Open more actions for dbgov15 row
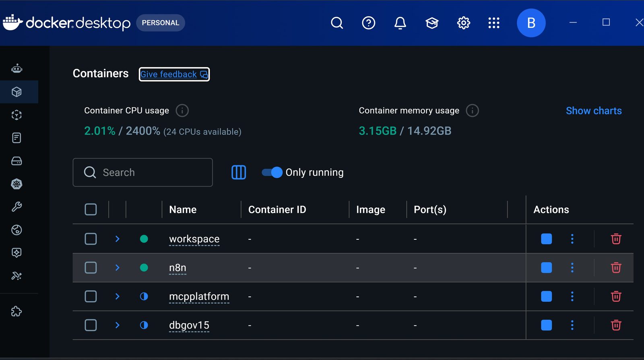The height and width of the screenshot is (360, 644). click(572, 325)
